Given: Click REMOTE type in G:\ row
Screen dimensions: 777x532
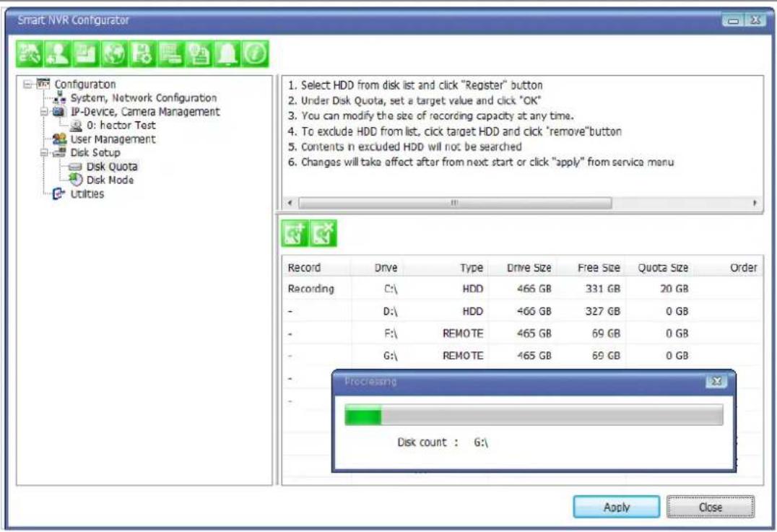Looking at the screenshot, I should (463, 356).
